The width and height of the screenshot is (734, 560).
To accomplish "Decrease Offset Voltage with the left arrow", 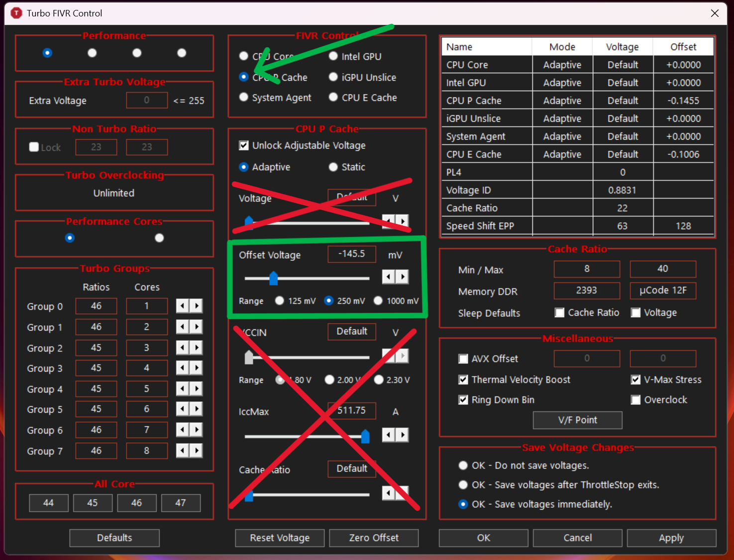I will 388,277.
